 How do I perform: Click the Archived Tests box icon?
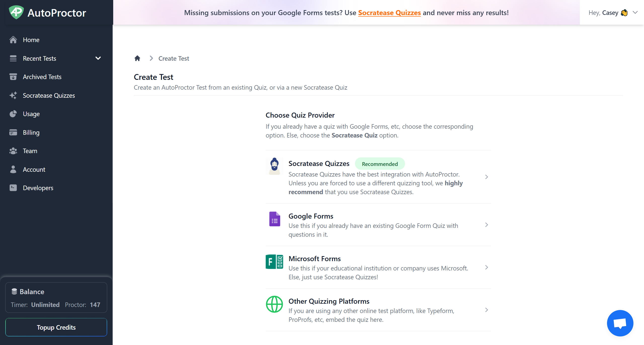pos(13,77)
